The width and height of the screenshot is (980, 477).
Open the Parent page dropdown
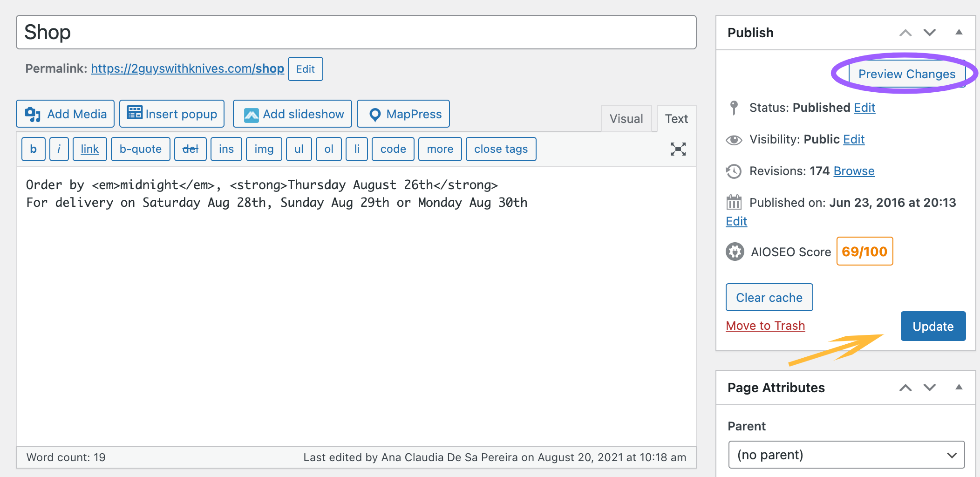coord(846,455)
